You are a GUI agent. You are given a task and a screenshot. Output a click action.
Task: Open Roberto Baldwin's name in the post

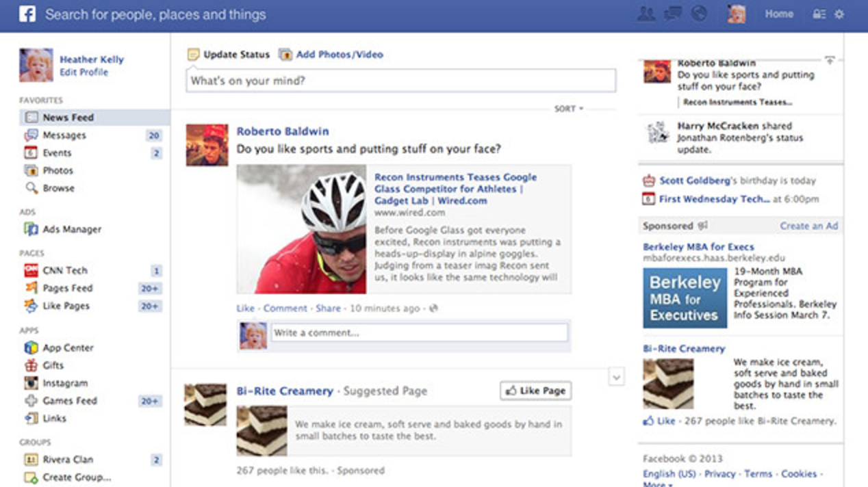pyautogui.click(x=283, y=131)
